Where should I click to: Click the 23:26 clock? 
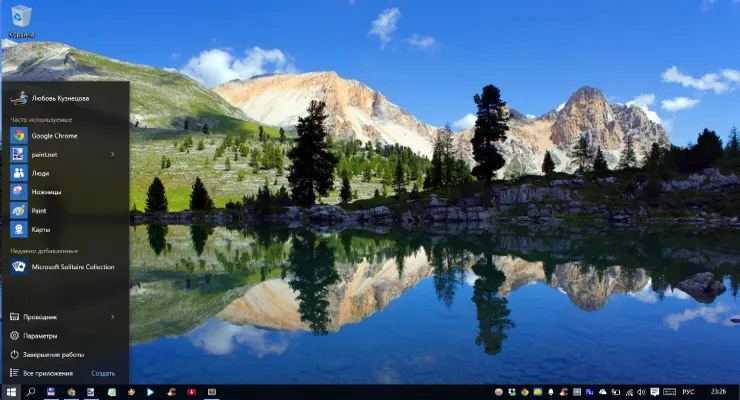pyautogui.click(x=718, y=392)
